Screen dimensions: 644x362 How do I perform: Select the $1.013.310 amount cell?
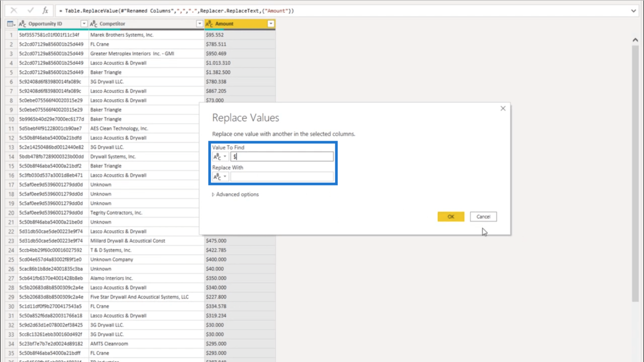240,63
